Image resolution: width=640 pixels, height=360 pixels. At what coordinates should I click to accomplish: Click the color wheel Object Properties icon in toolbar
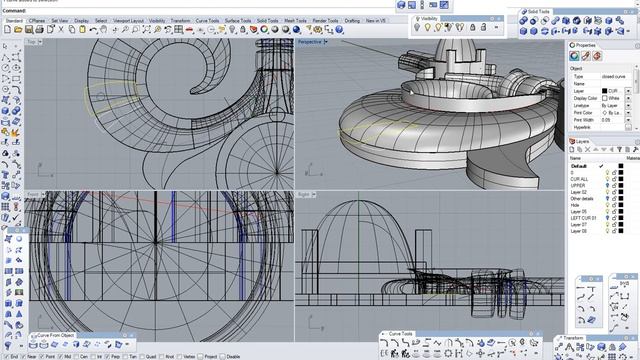(264, 29)
